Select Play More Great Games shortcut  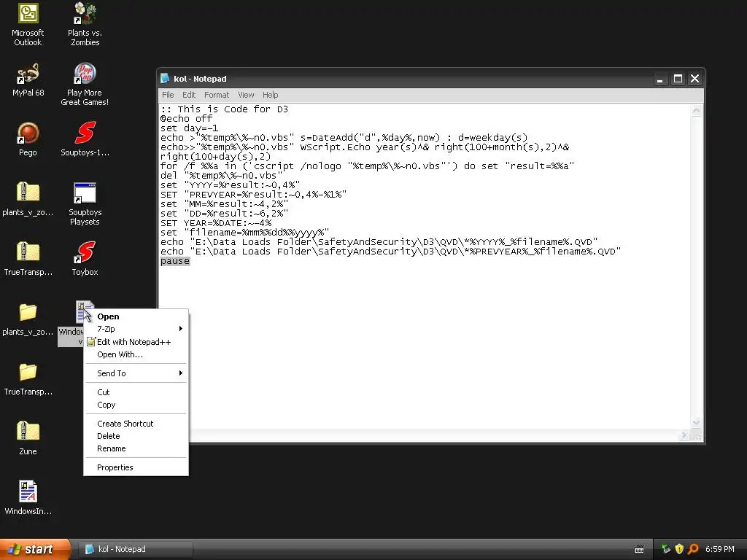tap(85, 85)
